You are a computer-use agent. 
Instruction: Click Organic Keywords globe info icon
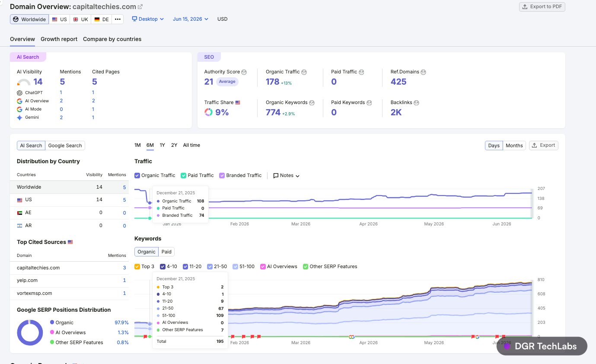pyautogui.click(x=312, y=103)
